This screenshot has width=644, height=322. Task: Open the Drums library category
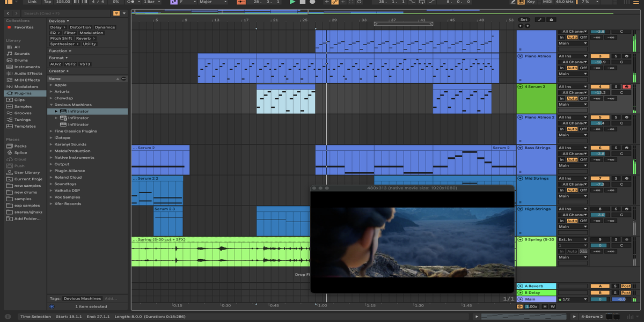click(21, 60)
